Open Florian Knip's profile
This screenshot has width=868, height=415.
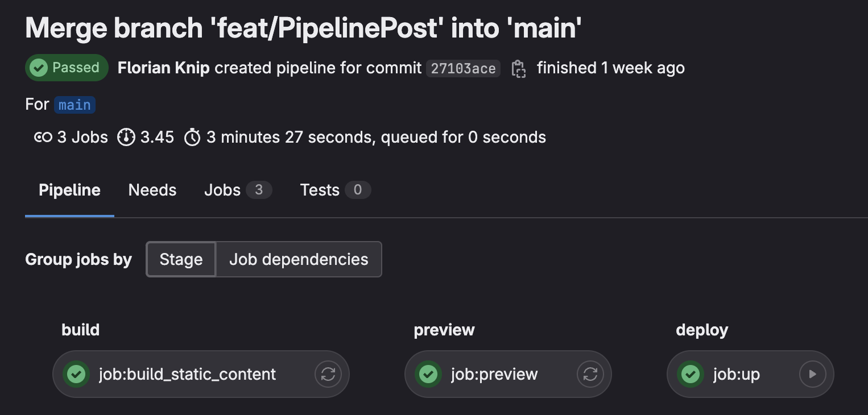point(164,68)
